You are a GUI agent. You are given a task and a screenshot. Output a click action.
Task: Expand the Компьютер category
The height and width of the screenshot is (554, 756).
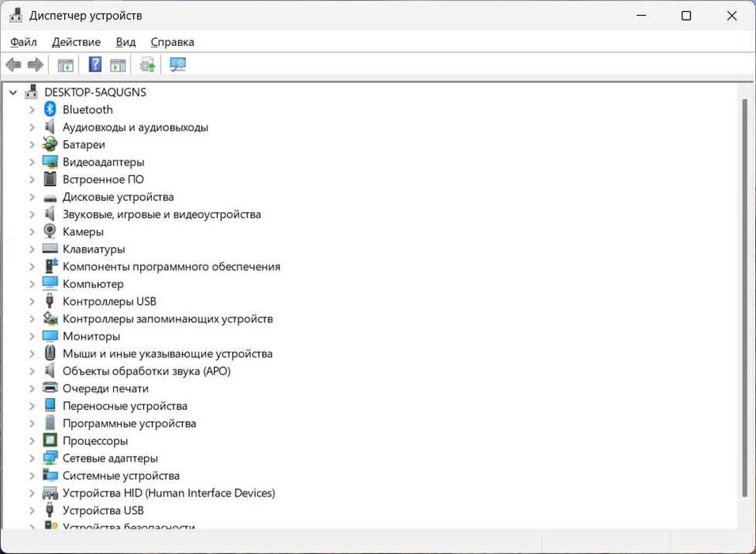point(32,284)
